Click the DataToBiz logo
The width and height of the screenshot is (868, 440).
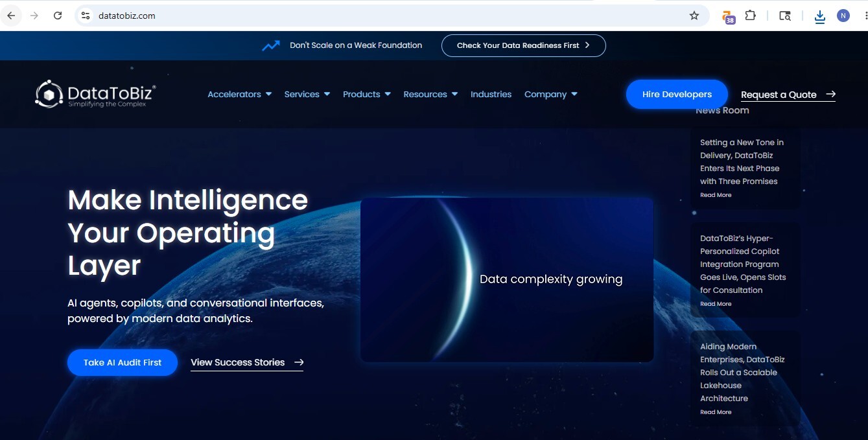95,94
